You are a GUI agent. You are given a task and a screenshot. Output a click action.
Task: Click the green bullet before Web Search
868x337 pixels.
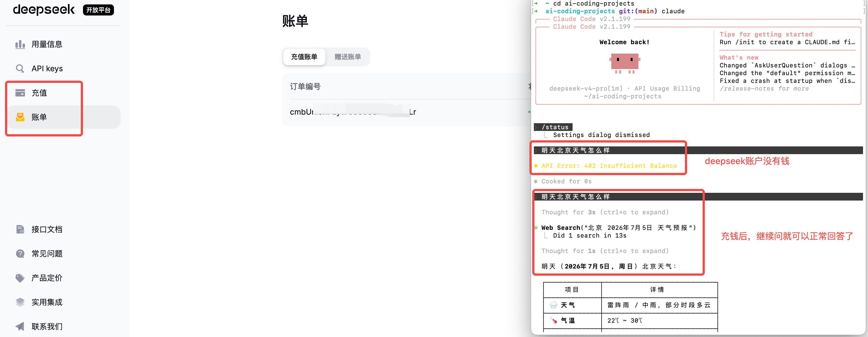coord(536,228)
